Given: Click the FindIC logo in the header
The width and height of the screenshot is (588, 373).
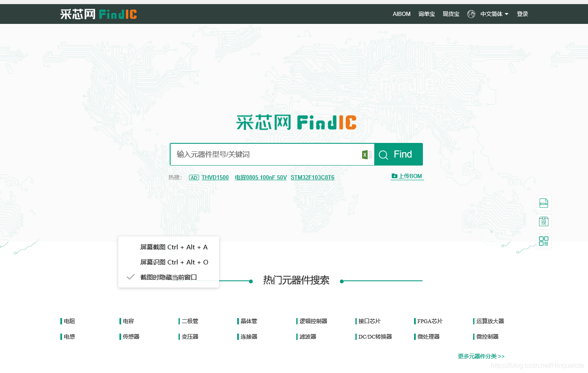Looking at the screenshot, I should [98, 14].
